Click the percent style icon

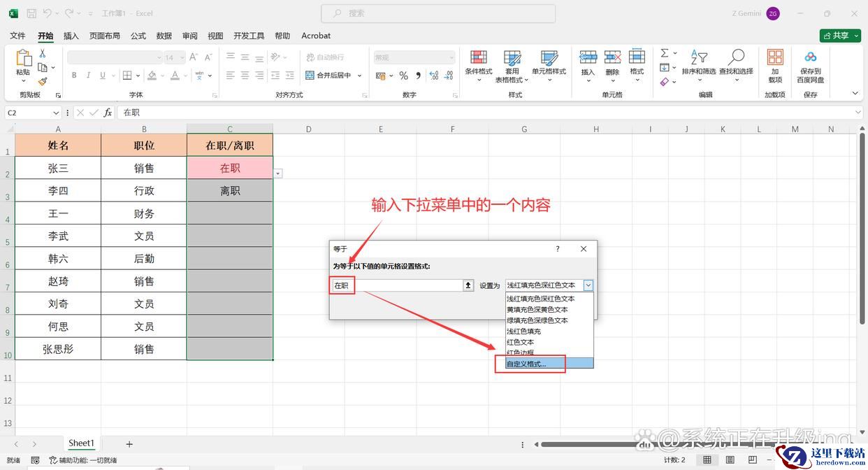point(403,76)
